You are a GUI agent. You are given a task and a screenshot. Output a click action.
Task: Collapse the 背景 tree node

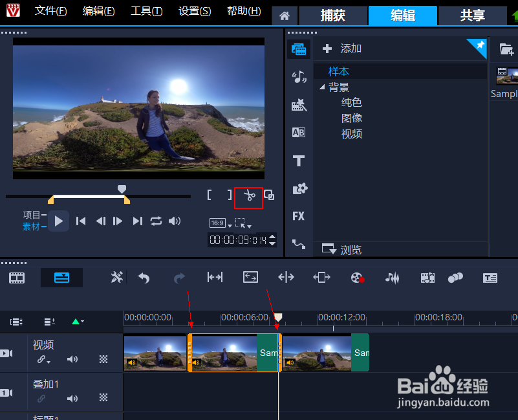coord(322,87)
